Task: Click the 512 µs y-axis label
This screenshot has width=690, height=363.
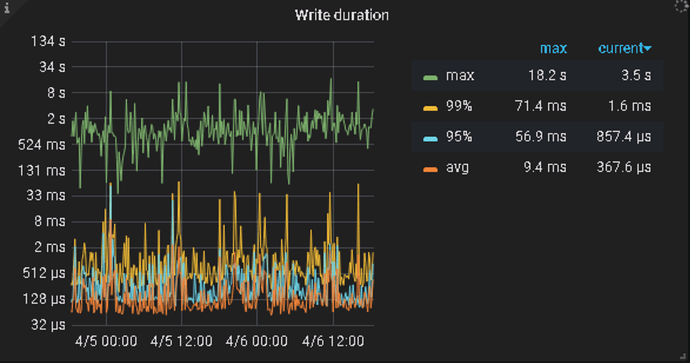Action: tap(44, 273)
